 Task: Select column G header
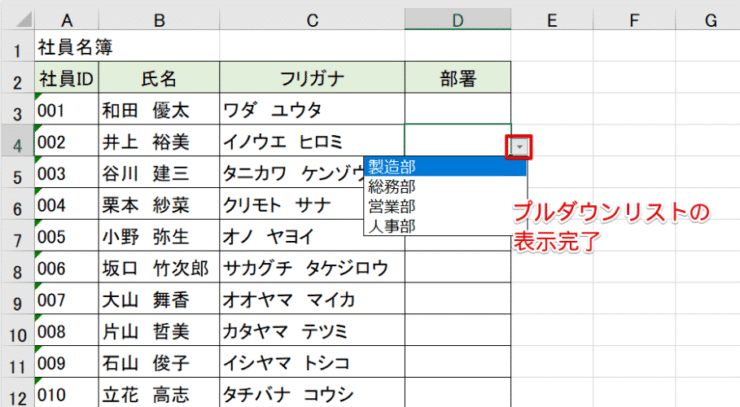point(708,20)
